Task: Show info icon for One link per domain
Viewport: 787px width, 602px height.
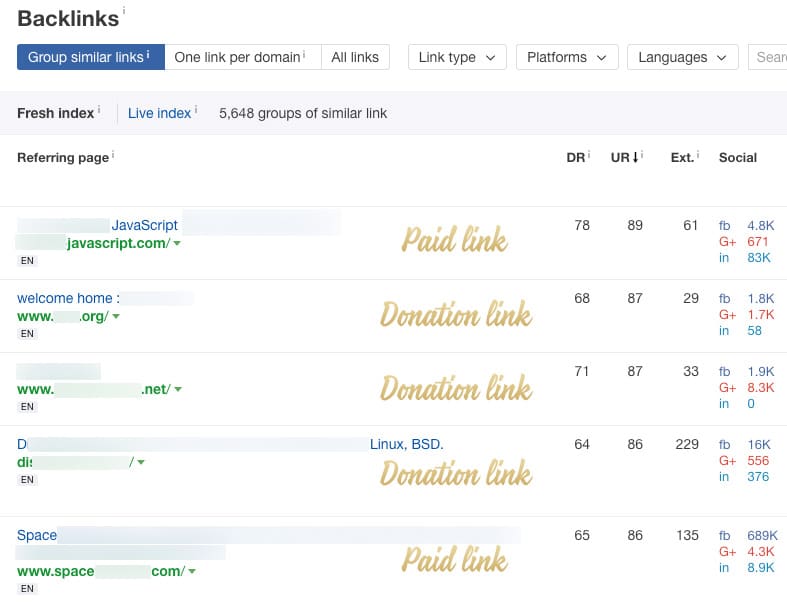Action: pos(304,54)
